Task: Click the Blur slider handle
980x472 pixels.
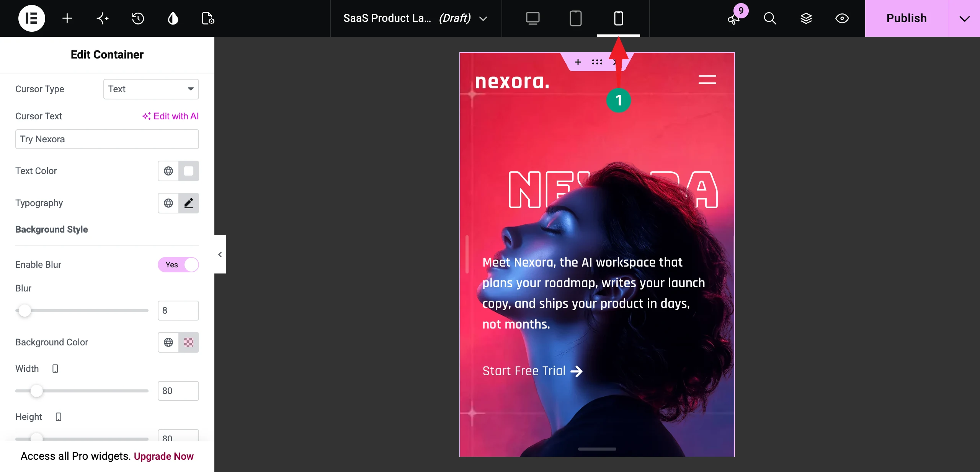Action: click(24, 311)
